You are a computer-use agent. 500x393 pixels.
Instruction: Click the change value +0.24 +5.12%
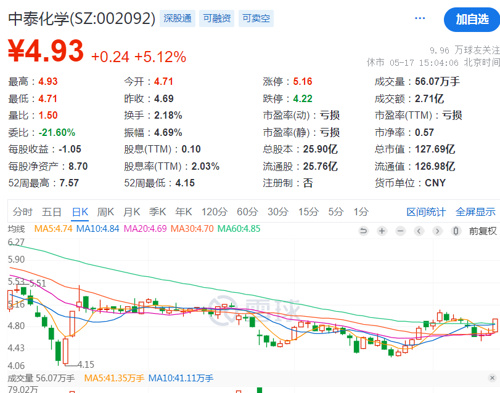point(139,57)
